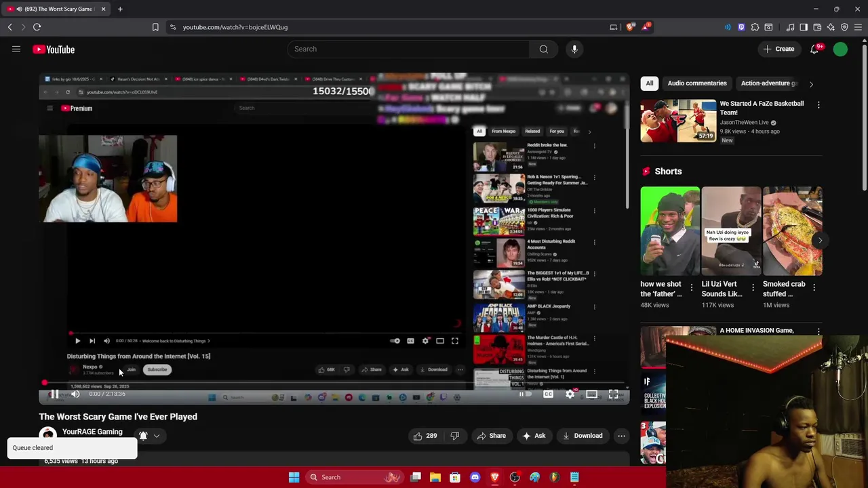This screenshot has height=488, width=868.
Task: Click the Ask button under the video
Action: [533, 436]
